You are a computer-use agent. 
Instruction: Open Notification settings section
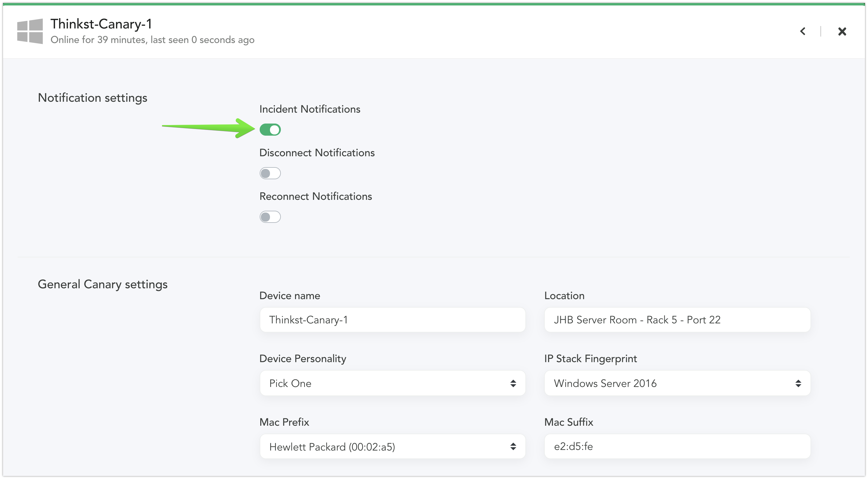tap(91, 97)
